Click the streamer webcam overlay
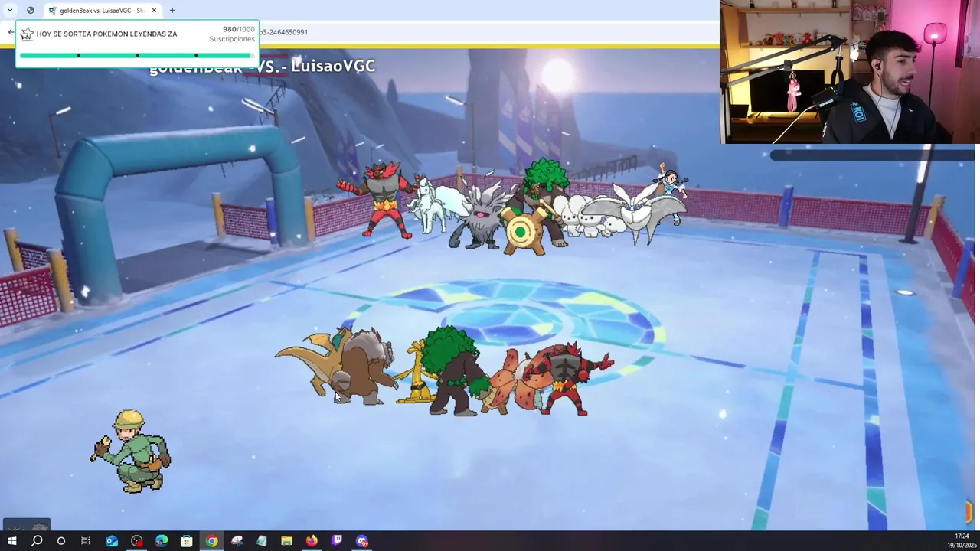Viewport: 980px width, 551px height. [850, 72]
